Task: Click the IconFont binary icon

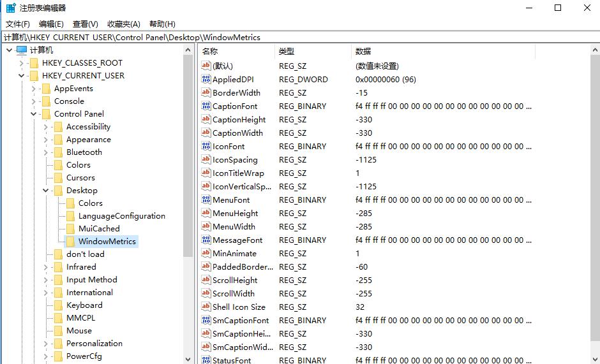Action: tap(206, 146)
